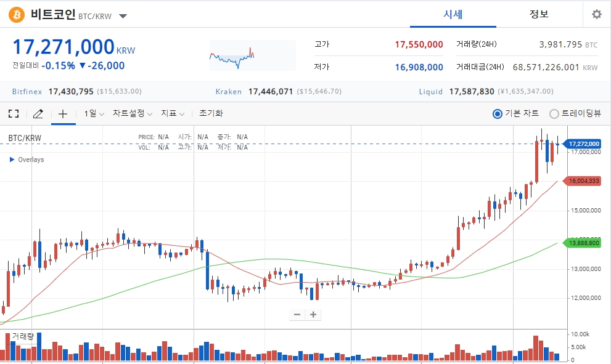Click the orange Bitcoin logo icon
The image size is (611, 364).
point(17,15)
